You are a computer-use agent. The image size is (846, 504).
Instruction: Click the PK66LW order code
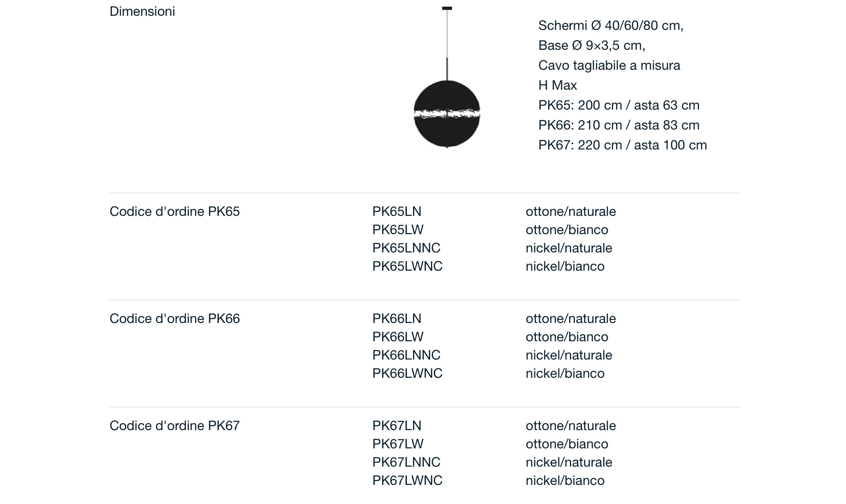[x=398, y=337]
